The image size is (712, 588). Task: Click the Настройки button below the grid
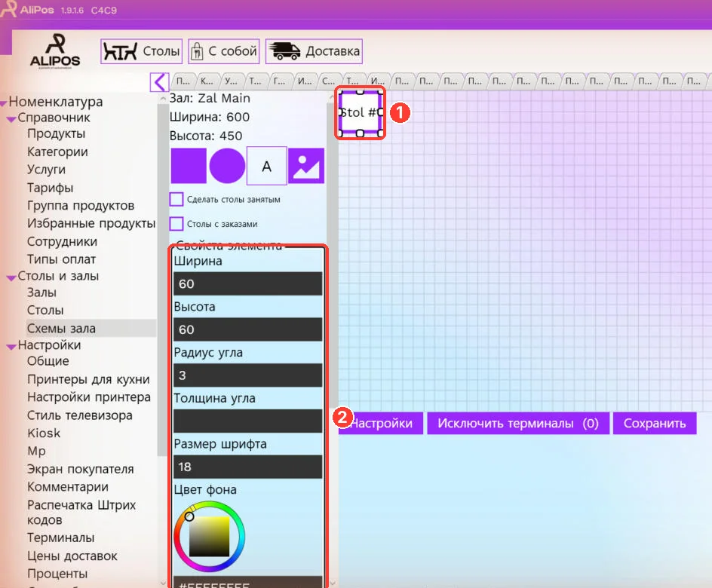[x=381, y=424]
